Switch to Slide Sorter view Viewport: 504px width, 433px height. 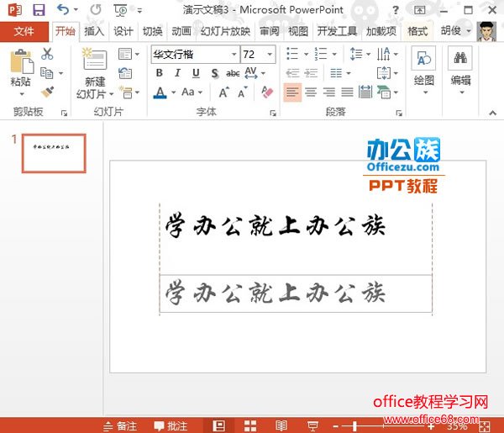(250, 426)
